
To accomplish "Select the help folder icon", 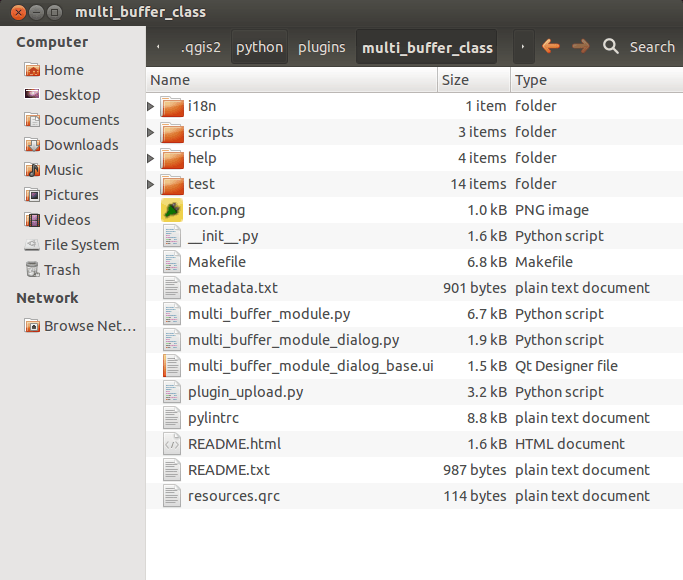I will coord(172,158).
